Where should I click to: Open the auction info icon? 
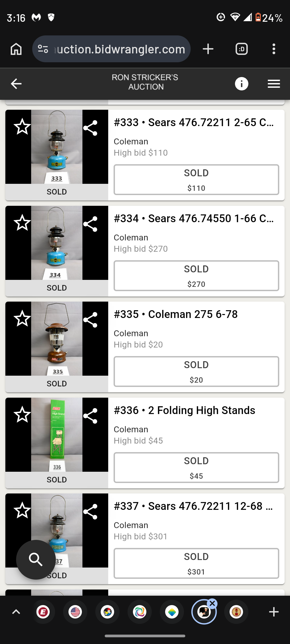241,84
